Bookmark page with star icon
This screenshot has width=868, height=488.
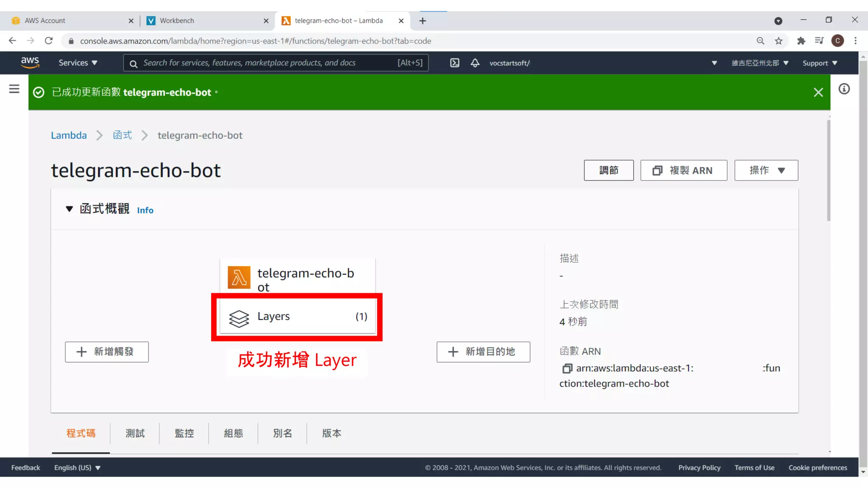click(x=779, y=41)
